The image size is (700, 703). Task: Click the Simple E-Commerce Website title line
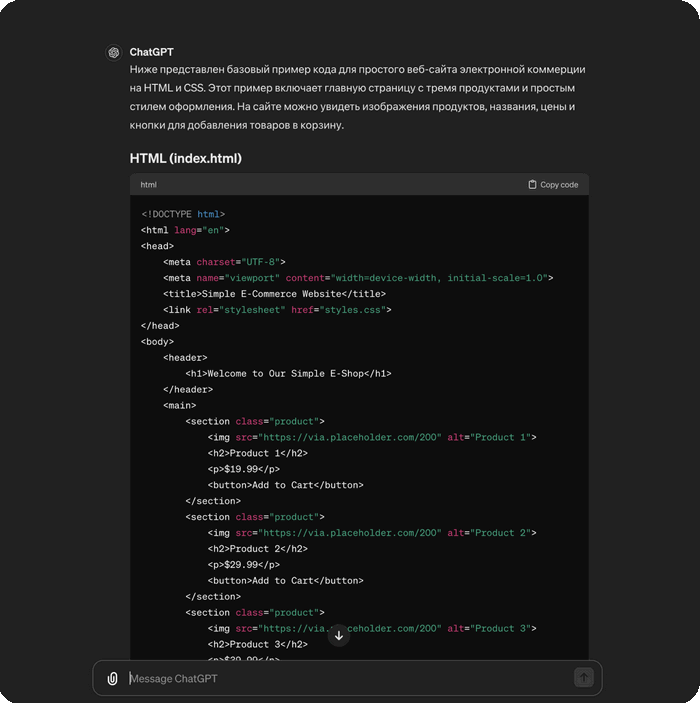(274, 294)
